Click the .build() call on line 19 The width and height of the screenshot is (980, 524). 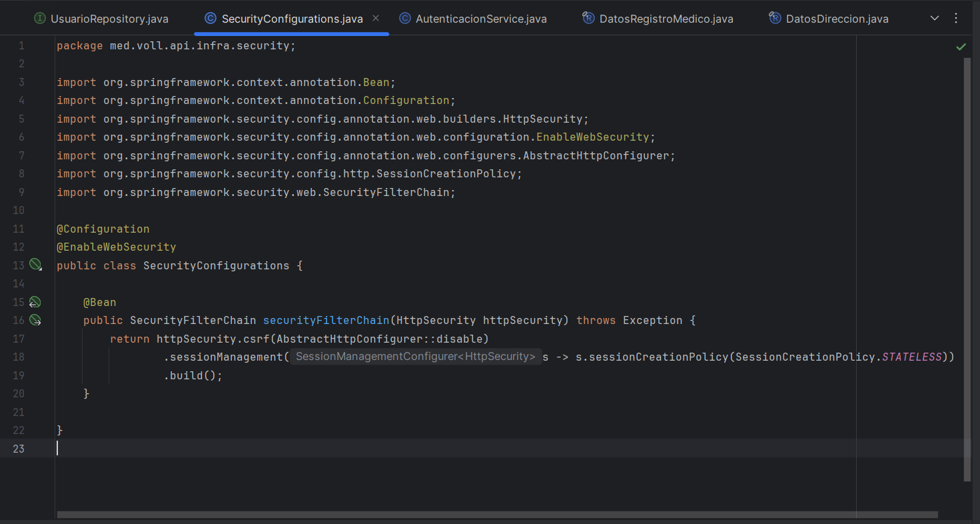(x=193, y=375)
